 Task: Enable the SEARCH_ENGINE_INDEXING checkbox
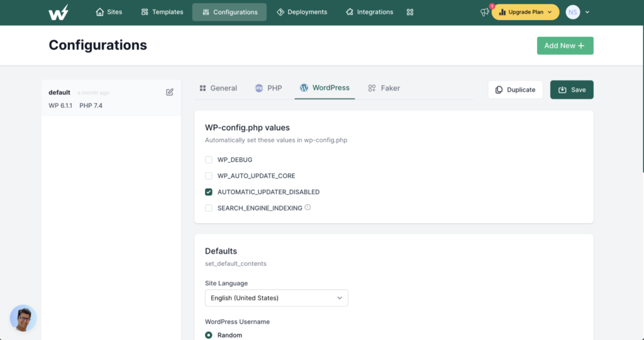click(x=209, y=208)
